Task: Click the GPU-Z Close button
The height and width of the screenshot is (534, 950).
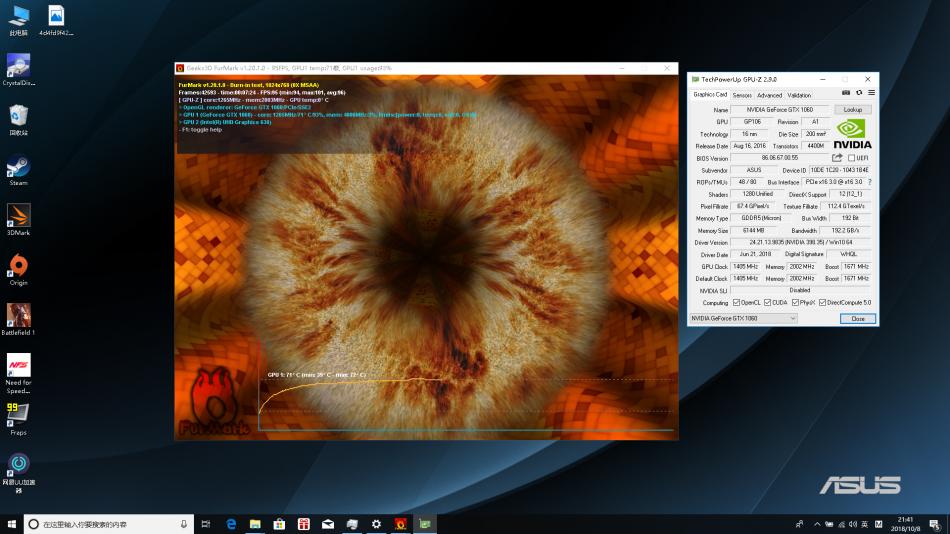Action: coord(857,318)
